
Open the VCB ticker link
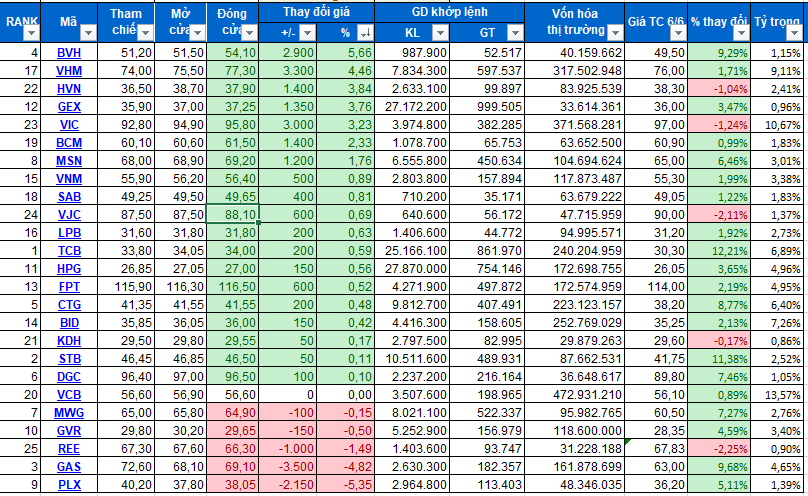tap(69, 395)
